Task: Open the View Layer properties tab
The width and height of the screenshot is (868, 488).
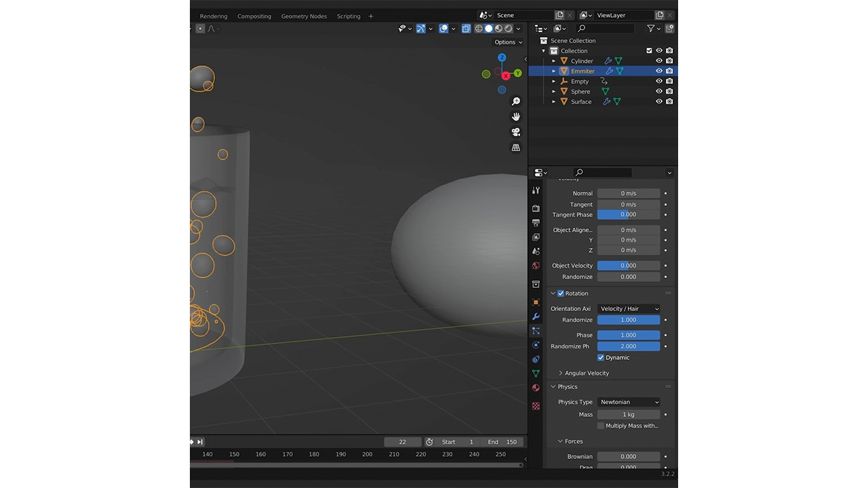Action: pyautogui.click(x=536, y=237)
